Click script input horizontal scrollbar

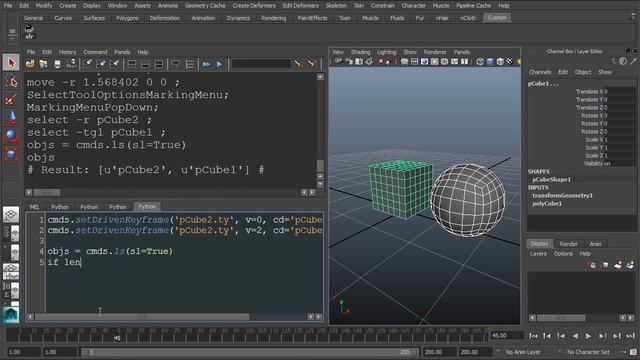coord(142,317)
